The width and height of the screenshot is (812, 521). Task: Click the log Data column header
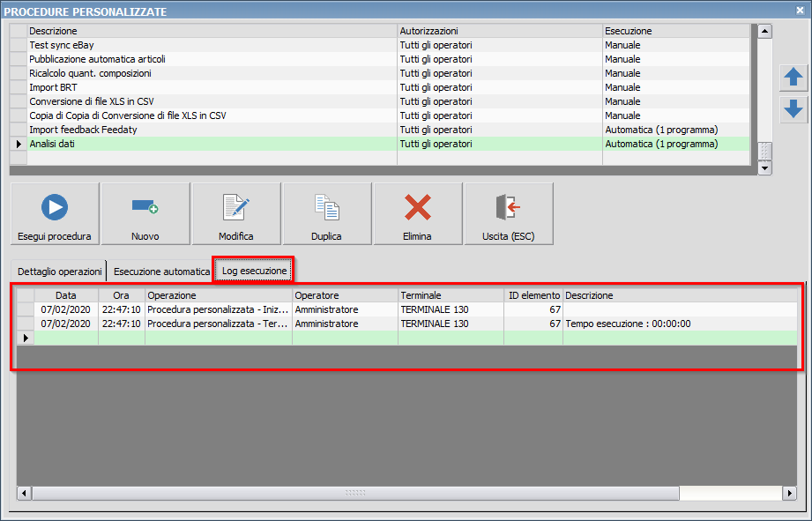click(x=66, y=295)
